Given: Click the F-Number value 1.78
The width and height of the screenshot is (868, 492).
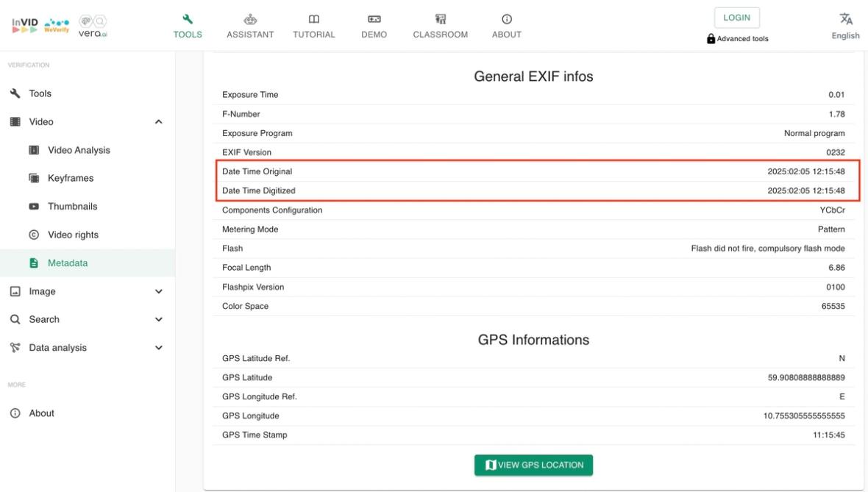Looking at the screenshot, I should pyautogui.click(x=836, y=114).
